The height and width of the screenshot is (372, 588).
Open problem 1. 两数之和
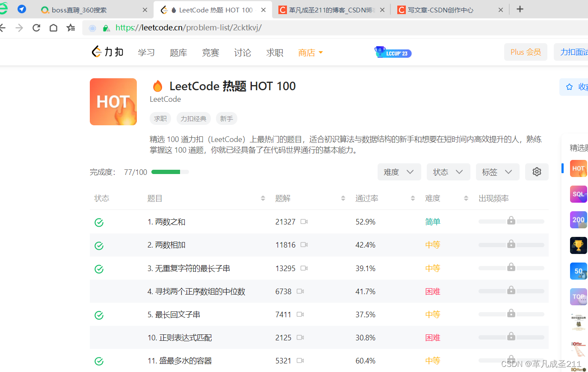166,222
